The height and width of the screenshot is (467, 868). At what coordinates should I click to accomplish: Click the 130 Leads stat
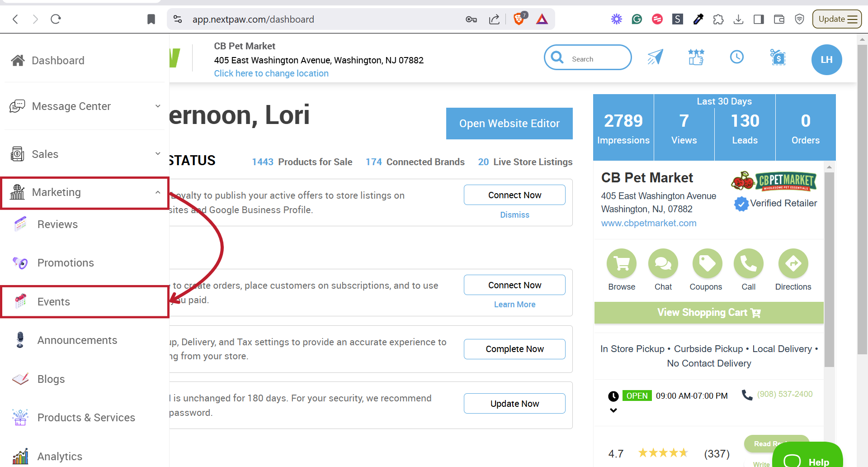pyautogui.click(x=745, y=128)
